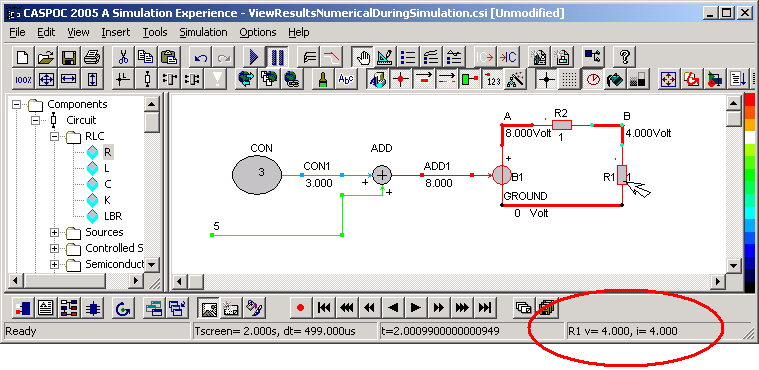Image resolution: width=759 pixels, height=370 pixels.
Task: Click the Help question mark icon
Action: point(624,58)
